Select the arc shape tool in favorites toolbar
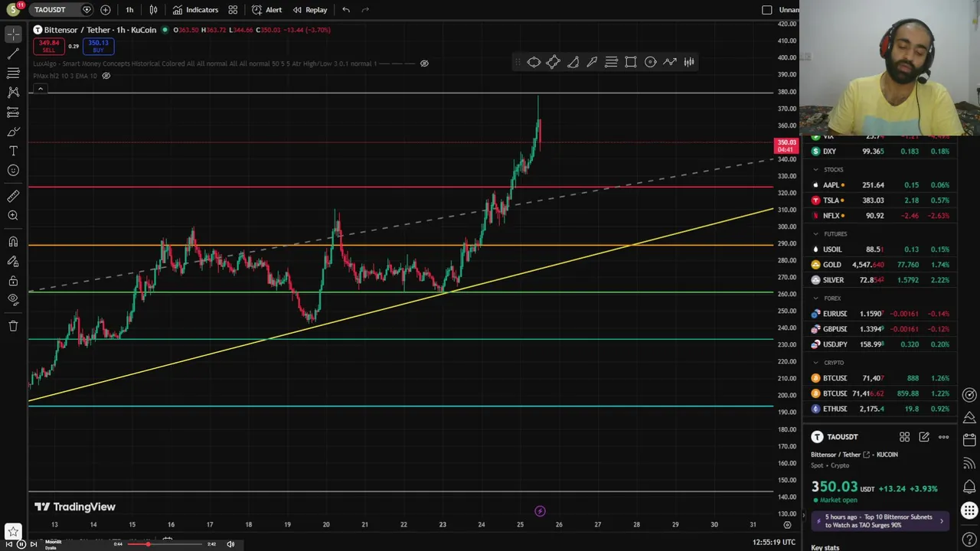The width and height of the screenshot is (980, 551). click(x=573, y=62)
